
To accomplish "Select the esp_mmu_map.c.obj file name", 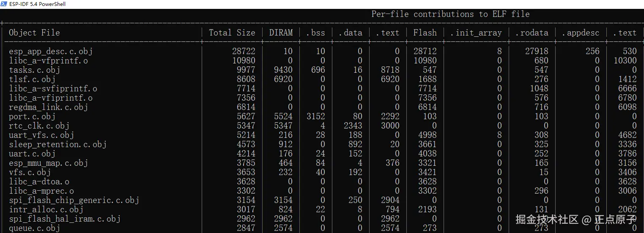I will point(48,163).
